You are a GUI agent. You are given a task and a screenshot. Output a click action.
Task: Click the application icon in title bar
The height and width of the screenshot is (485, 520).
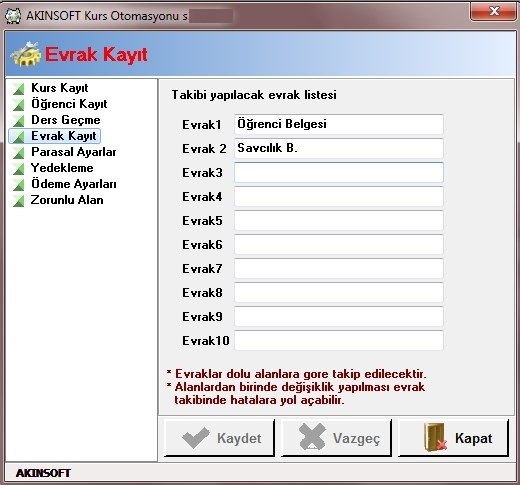point(13,16)
